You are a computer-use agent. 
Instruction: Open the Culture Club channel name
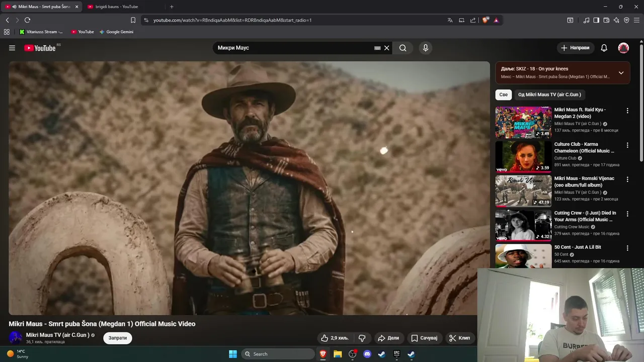pos(566,158)
